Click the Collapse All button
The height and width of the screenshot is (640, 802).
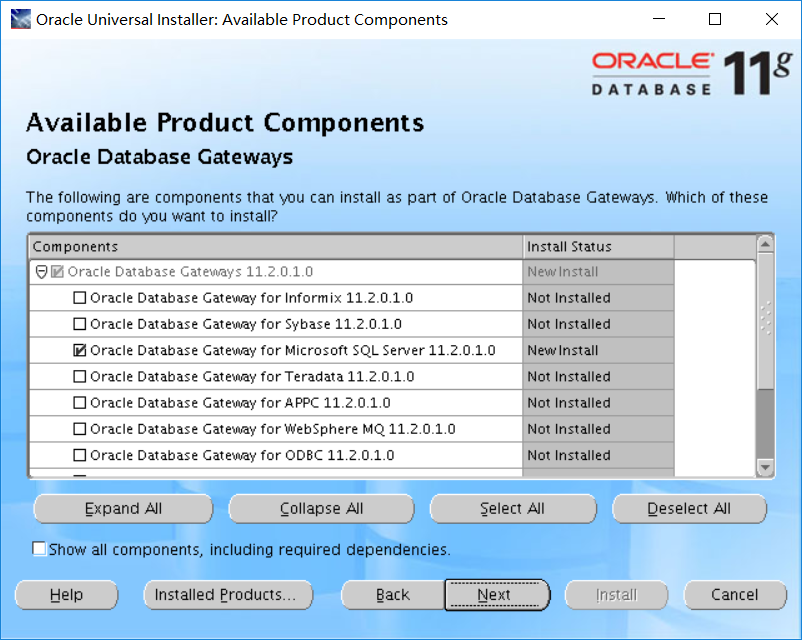click(x=321, y=509)
